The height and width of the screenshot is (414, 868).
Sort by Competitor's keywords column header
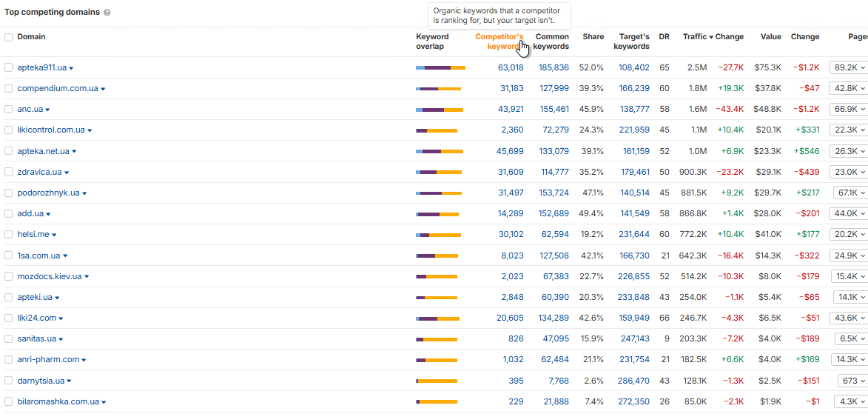(x=499, y=41)
